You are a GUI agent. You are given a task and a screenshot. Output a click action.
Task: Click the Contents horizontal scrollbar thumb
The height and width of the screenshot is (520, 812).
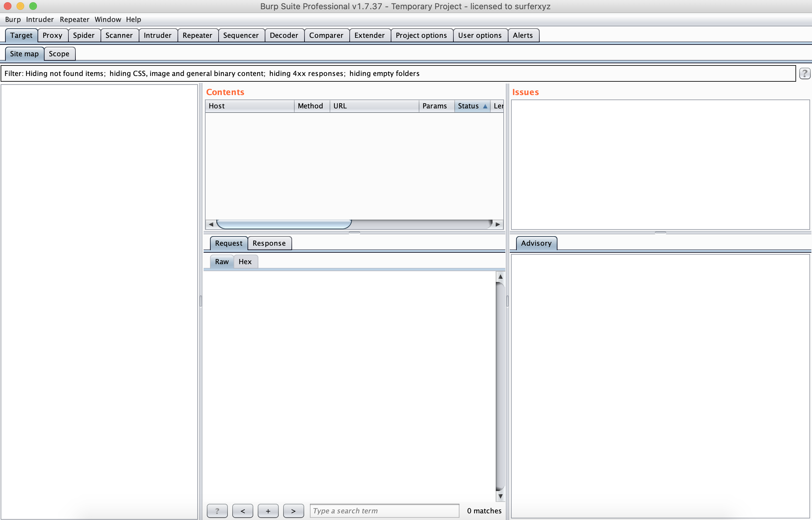click(x=284, y=224)
